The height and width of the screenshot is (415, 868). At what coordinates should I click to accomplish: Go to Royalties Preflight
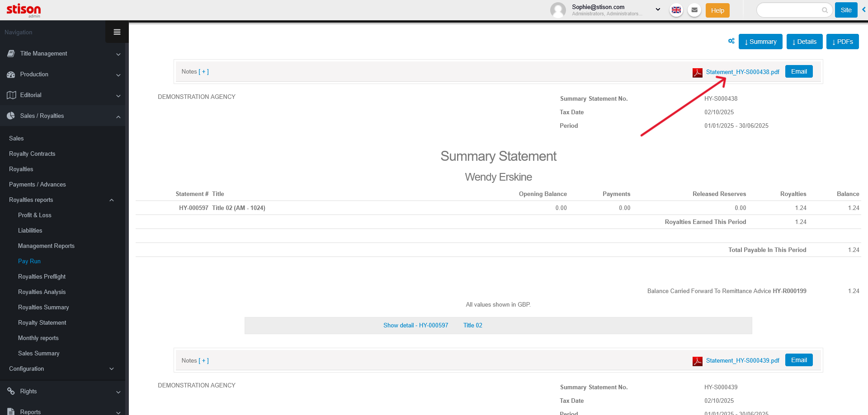click(x=42, y=277)
